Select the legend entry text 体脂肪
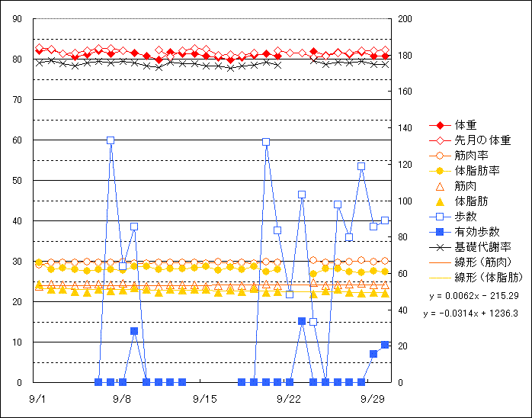 coord(471,201)
